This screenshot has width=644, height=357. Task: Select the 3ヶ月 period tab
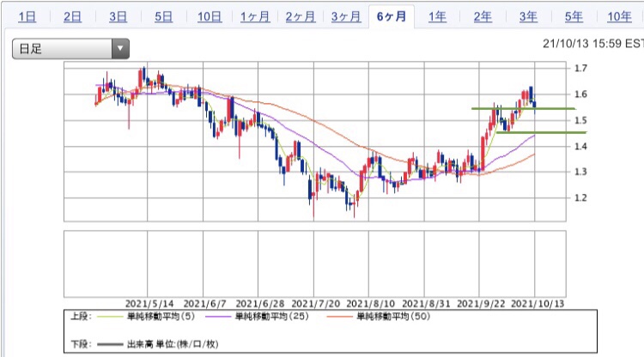(x=346, y=17)
